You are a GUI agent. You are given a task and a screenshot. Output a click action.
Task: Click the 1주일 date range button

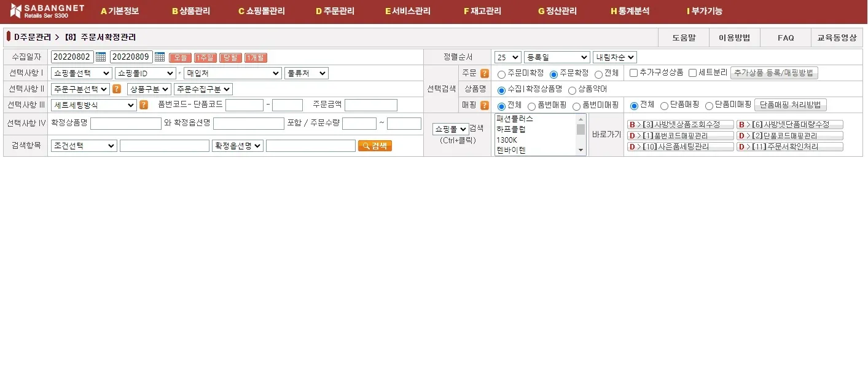pyautogui.click(x=205, y=58)
